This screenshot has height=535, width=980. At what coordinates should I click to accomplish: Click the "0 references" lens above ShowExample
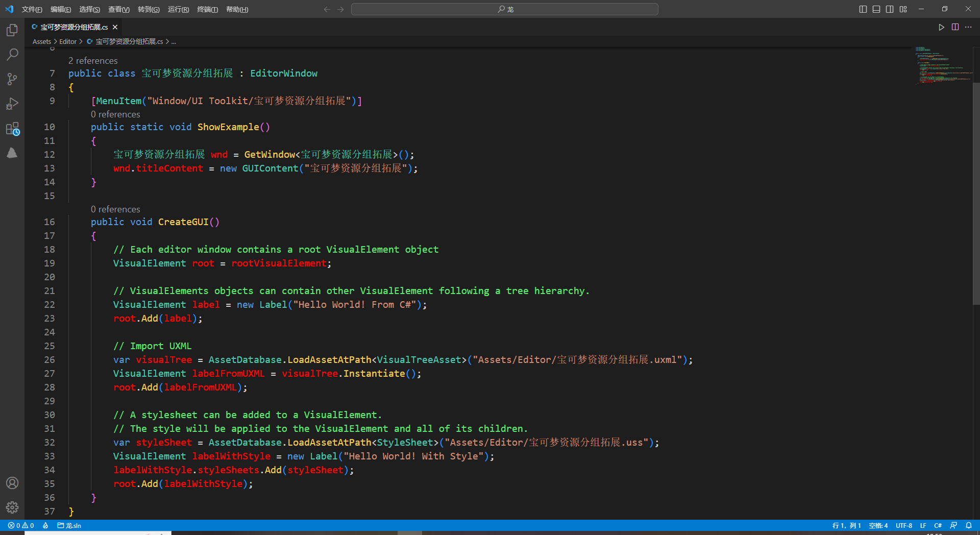click(115, 114)
